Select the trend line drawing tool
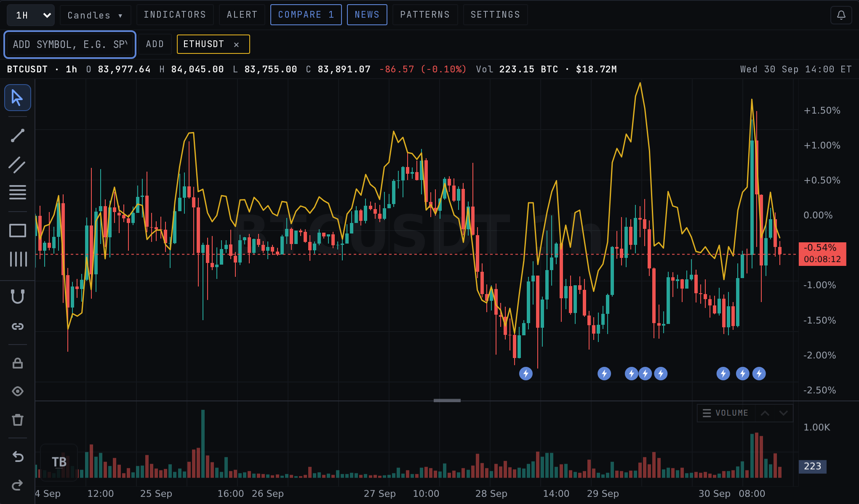Viewport: 859px width, 504px height. pos(18,135)
